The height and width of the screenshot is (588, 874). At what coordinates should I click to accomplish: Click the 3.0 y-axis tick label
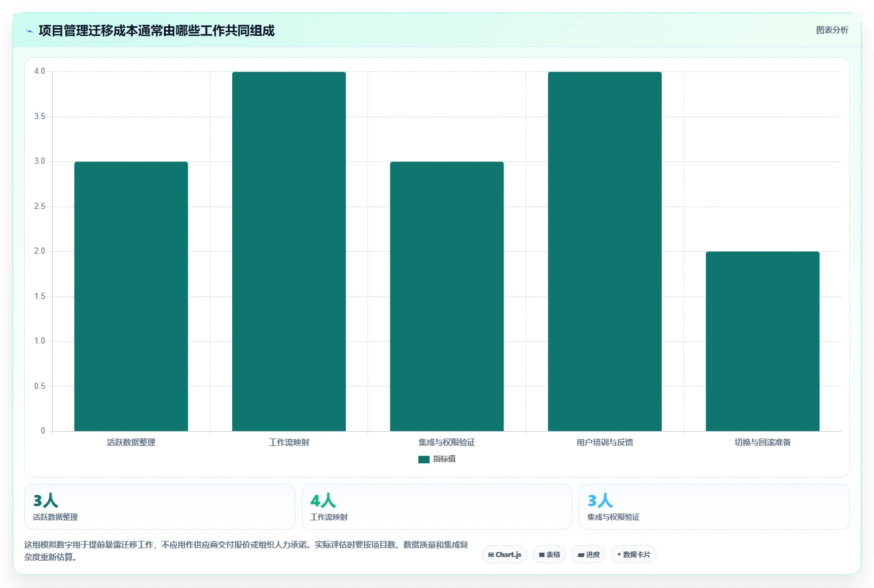[x=40, y=161]
